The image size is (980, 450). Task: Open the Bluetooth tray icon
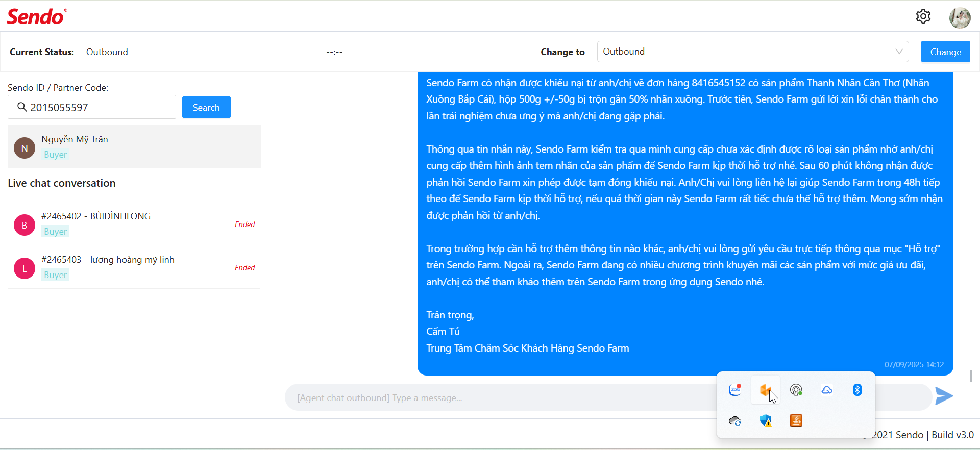(x=857, y=390)
